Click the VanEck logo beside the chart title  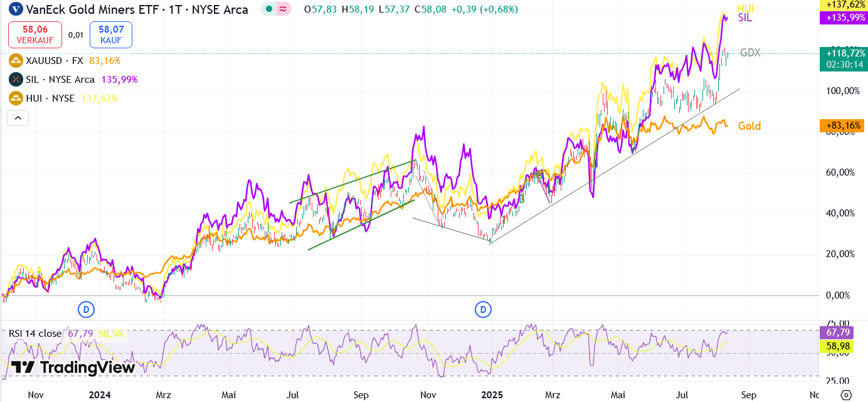[16, 9]
